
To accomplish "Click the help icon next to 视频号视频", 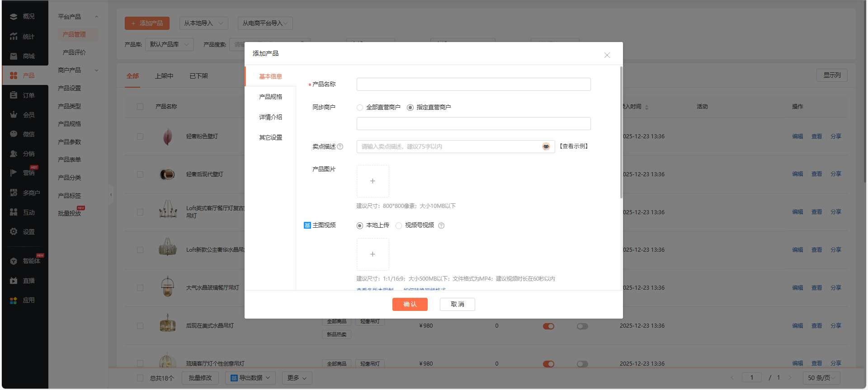I will pyautogui.click(x=441, y=226).
